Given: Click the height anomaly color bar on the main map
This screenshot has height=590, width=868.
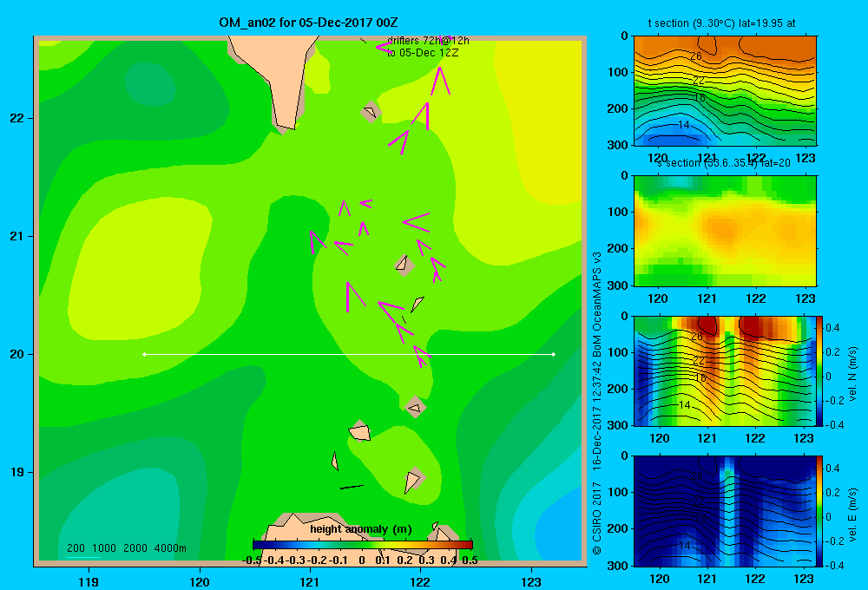Looking at the screenshot, I should pos(363,545).
